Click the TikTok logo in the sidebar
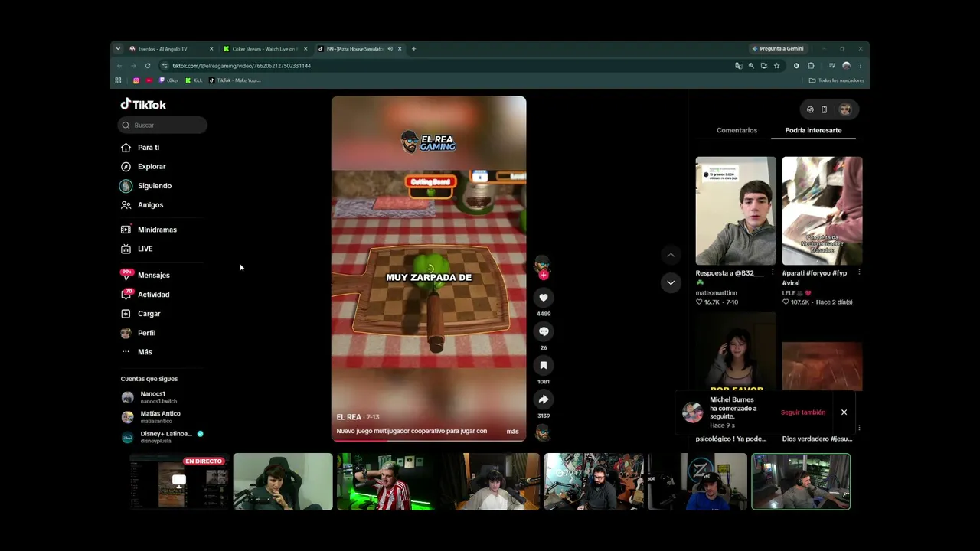Image resolution: width=980 pixels, height=551 pixels. click(143, 105)
